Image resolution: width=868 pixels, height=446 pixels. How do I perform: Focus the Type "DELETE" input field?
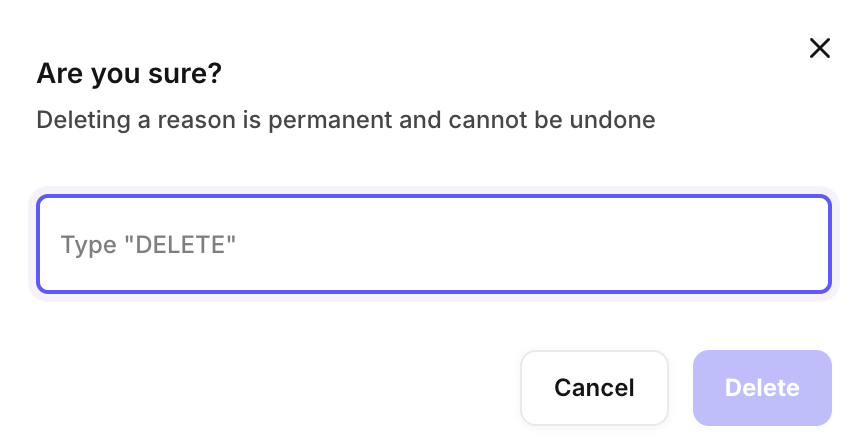pyautogui.click(x=433, y=244)
